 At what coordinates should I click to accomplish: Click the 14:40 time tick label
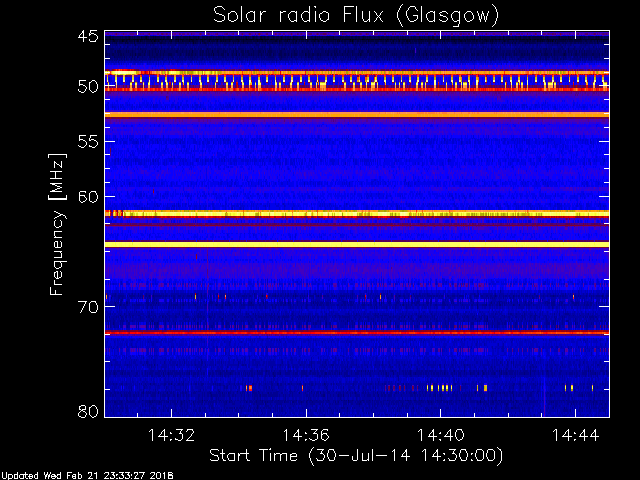(440, 436)
